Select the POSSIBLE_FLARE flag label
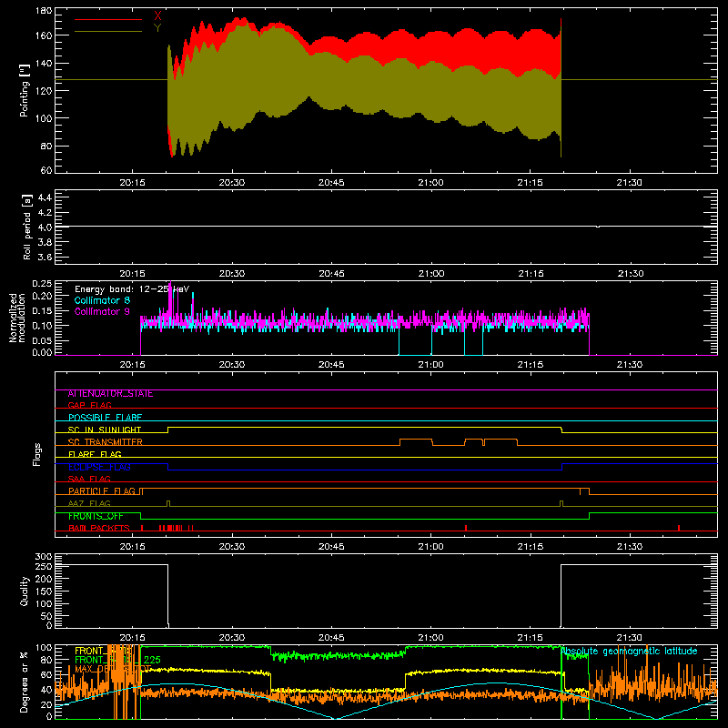Image resolution: width=728 pixels, height=728 pixels. point(105,418)
